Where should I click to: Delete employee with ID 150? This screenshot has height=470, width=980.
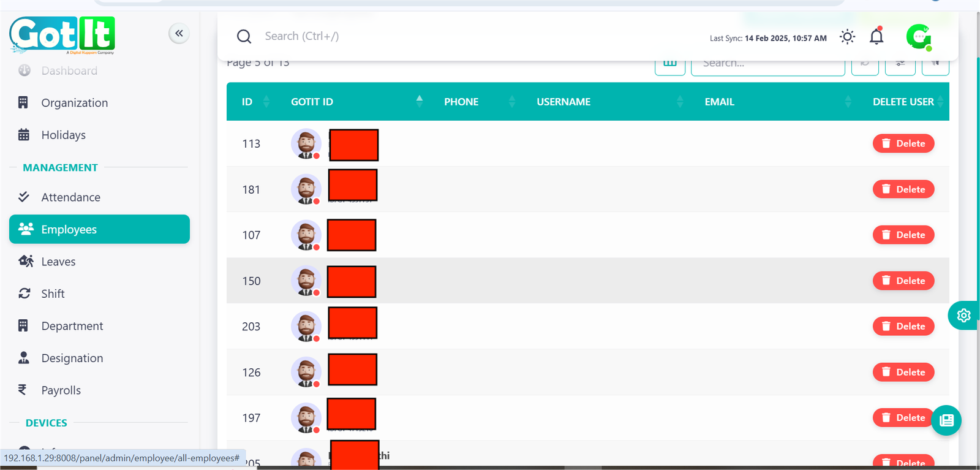pyautogui.click(x=903, y=281)
